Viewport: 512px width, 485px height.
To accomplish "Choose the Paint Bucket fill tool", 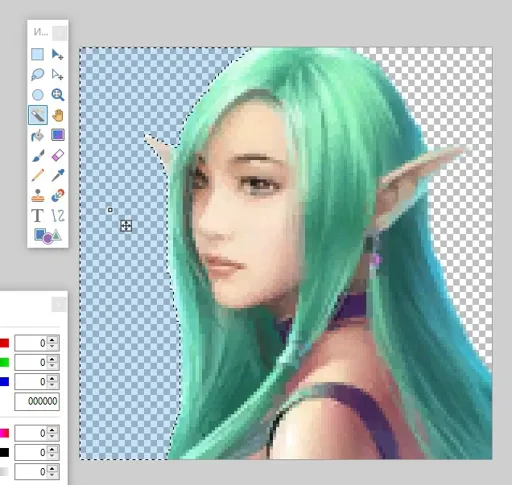I will [37, 135].
